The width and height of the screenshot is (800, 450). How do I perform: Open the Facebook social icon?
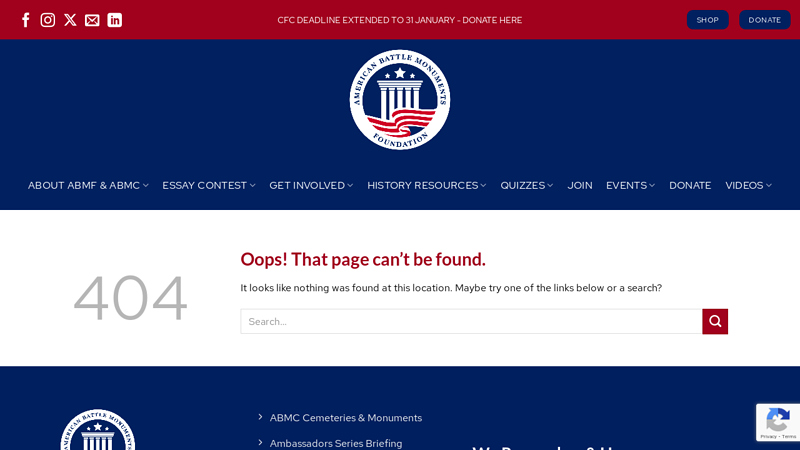click(26, 20)
